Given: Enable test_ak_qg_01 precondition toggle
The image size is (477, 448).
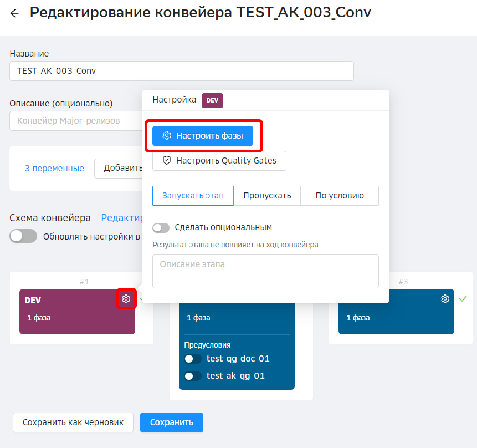Looking at the screenshot, I should point(193,376).
